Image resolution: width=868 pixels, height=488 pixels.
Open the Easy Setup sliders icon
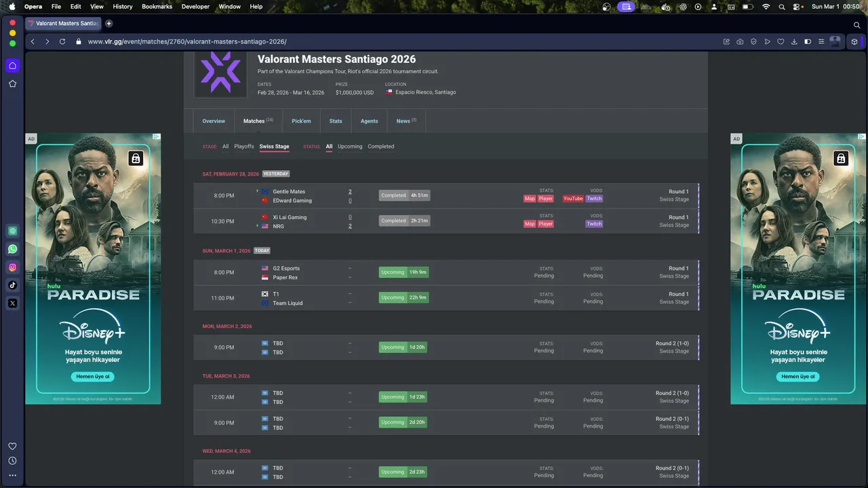(x=821, y=41)
